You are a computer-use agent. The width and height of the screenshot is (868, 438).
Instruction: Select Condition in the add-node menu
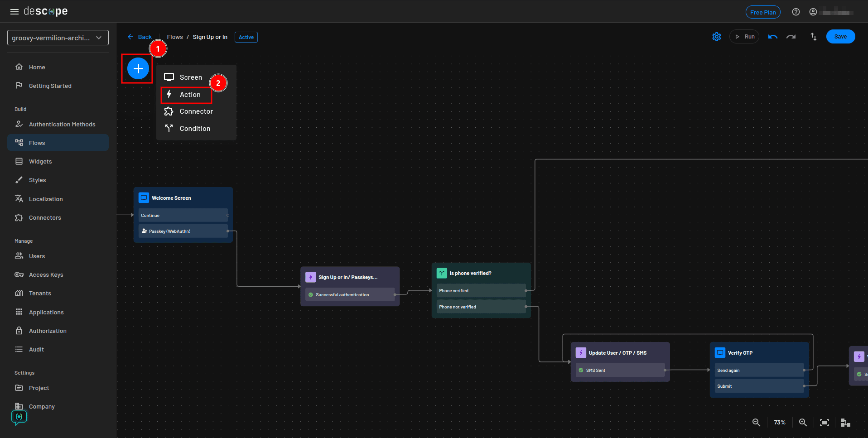point(194,128)
